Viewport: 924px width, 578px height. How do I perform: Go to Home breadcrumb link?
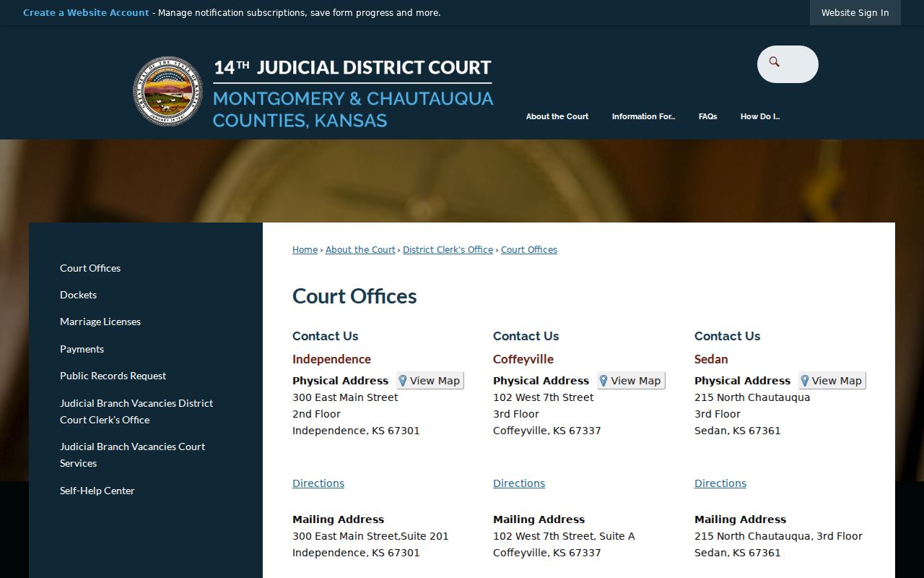[305, 250]
